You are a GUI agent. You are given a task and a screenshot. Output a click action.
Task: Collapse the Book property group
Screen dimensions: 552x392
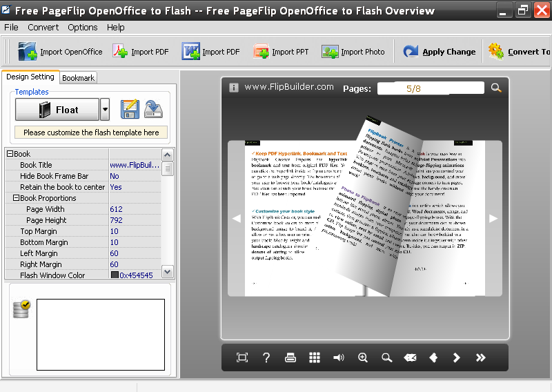10,154
